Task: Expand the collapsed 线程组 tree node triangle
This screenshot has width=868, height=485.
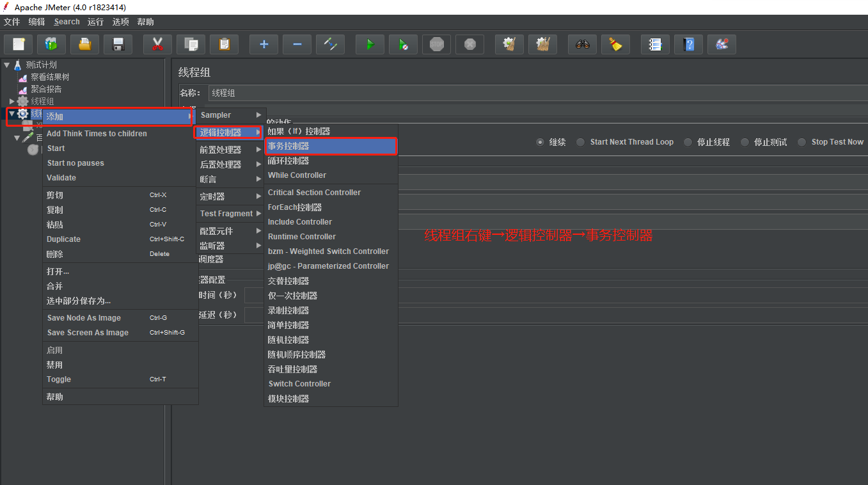Action: pos(12,101)
